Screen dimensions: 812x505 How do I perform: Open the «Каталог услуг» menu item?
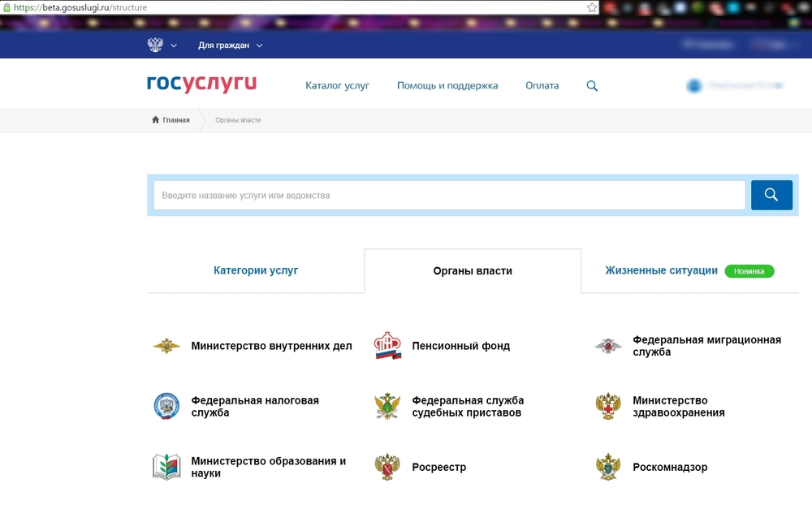point(337,85)
